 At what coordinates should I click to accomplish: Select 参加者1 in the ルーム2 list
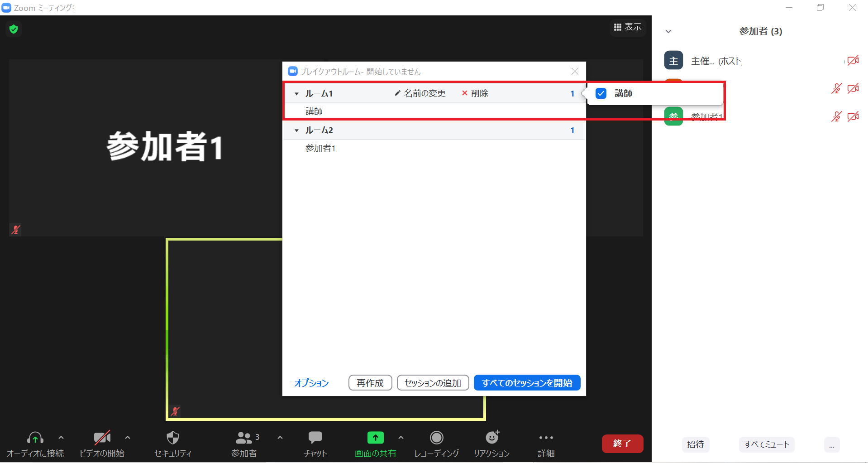click(x=320, y=148)
